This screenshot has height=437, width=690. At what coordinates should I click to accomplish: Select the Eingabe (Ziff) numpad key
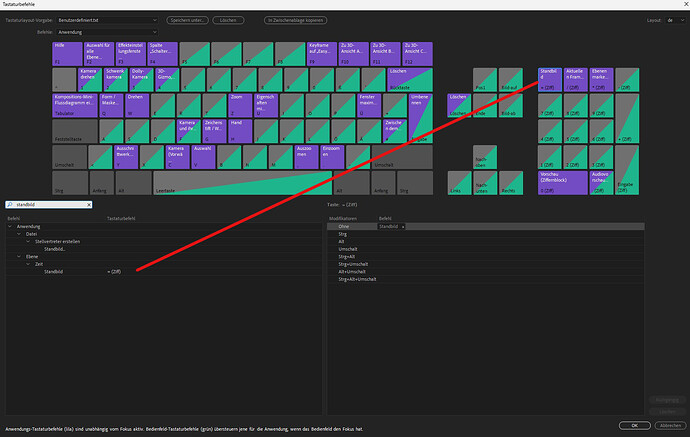click(x=627, y=170)
